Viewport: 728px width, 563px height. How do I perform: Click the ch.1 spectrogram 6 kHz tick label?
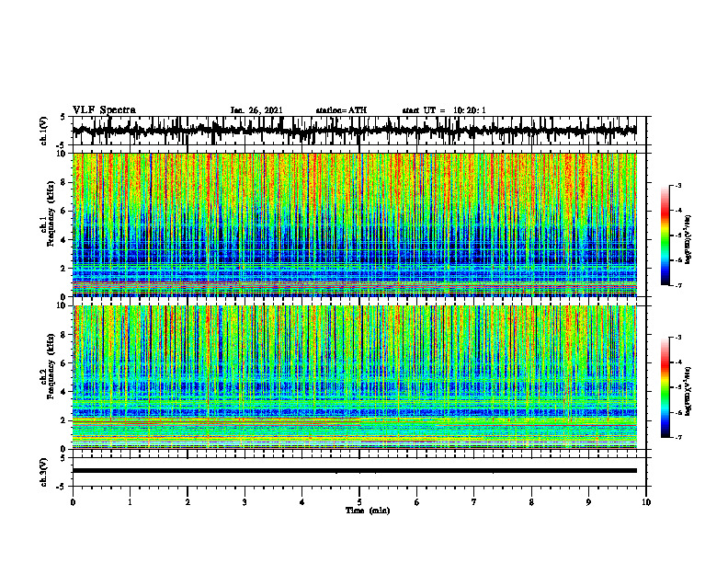[64, 212]
